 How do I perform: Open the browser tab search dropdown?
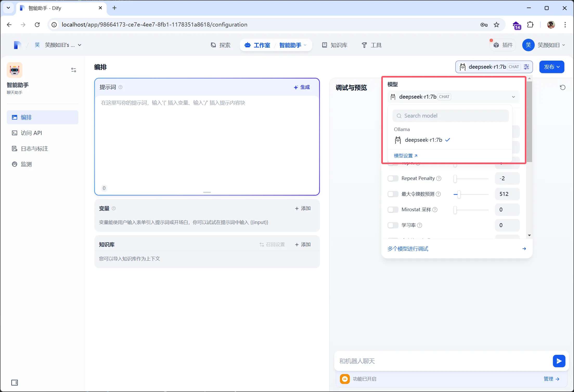(x=8, y=8)
